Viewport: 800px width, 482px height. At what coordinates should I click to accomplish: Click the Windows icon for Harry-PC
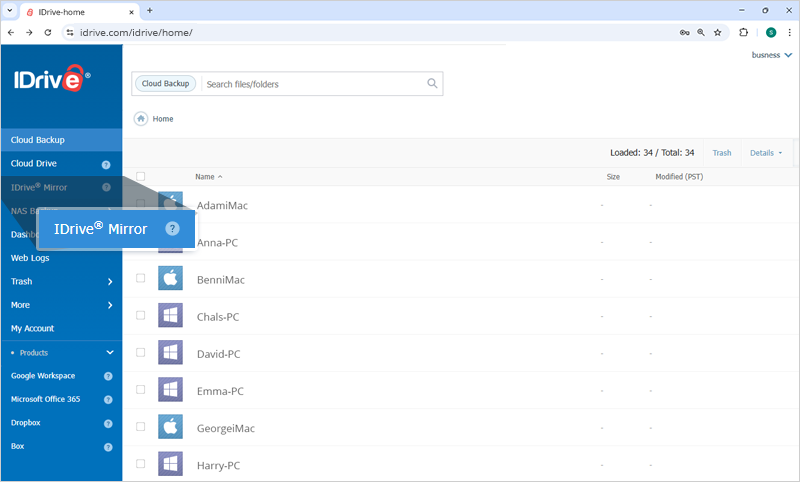[170, 464]
